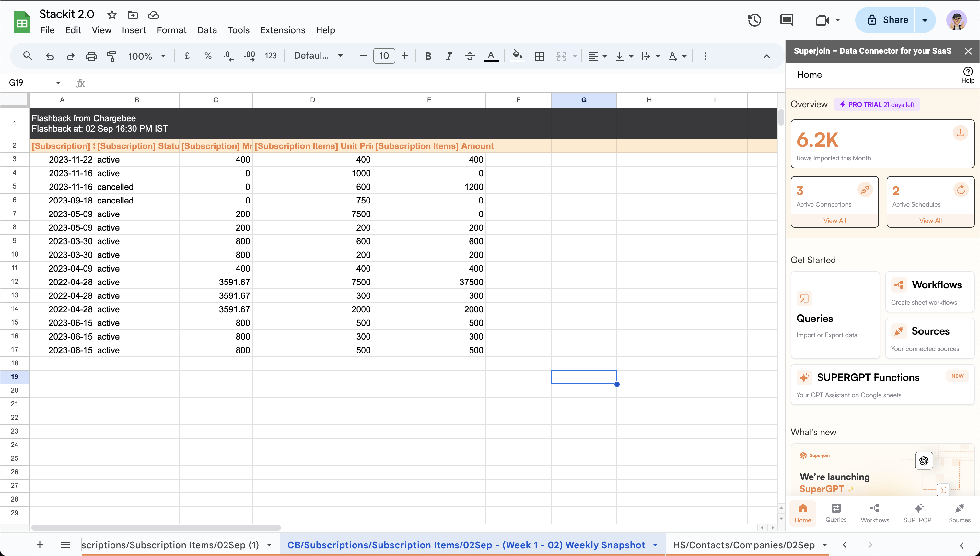Switch to HS/Contacts/Companies/02Sep sheet tab
This screenshot has width=980, height=556.
744,545
